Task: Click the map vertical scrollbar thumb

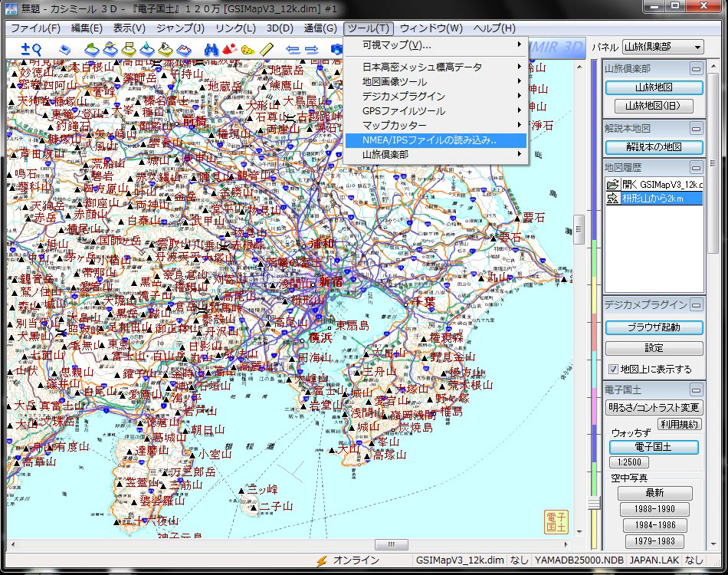Action: coord(579,229)
